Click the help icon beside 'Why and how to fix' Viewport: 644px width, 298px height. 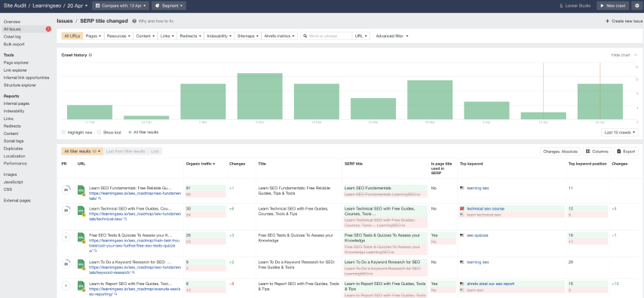(134, 21)
